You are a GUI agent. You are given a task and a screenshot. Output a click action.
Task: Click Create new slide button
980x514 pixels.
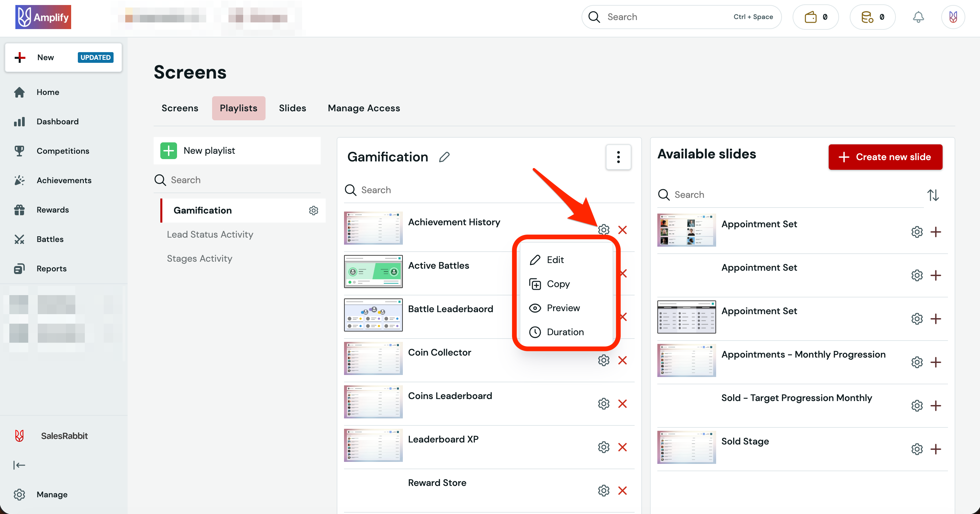[885, 157]
